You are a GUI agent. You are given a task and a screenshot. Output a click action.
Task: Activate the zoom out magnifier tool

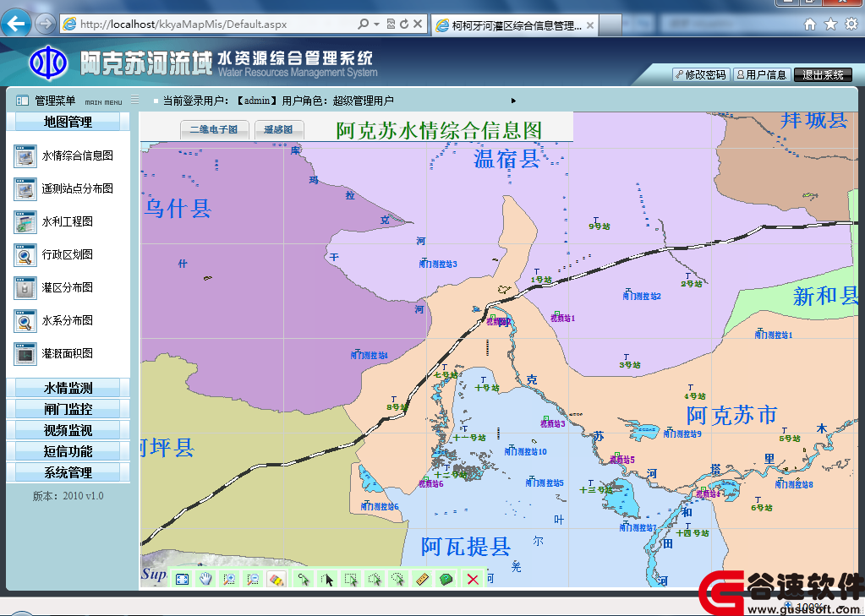click(x=253, y=579)
